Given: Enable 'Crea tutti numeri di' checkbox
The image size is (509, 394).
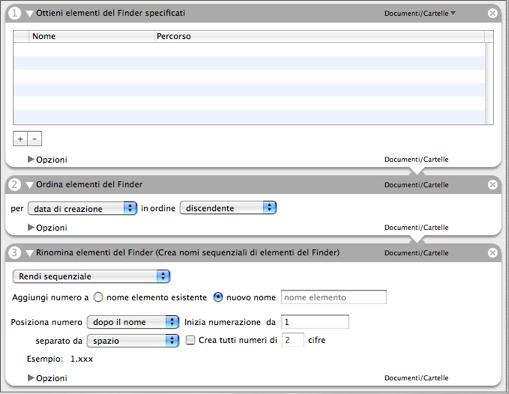Looking at the screenshot, I should [x=190, y=340].
